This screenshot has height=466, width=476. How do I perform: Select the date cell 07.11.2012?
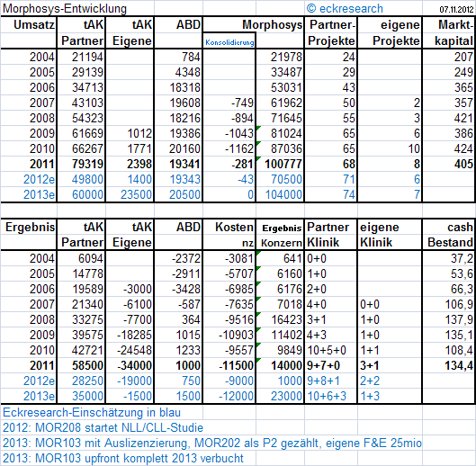point(456,9)
